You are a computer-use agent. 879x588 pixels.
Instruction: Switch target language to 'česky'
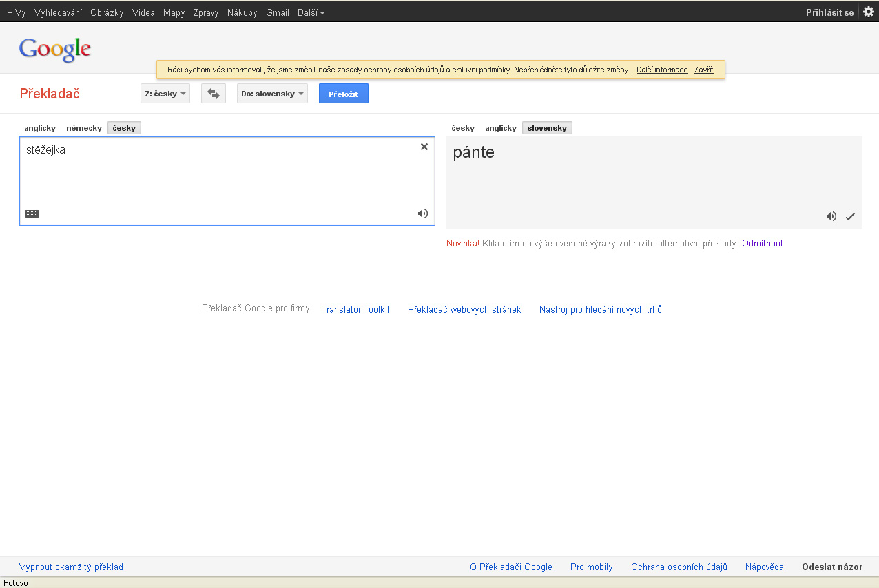tap(463, 128)
